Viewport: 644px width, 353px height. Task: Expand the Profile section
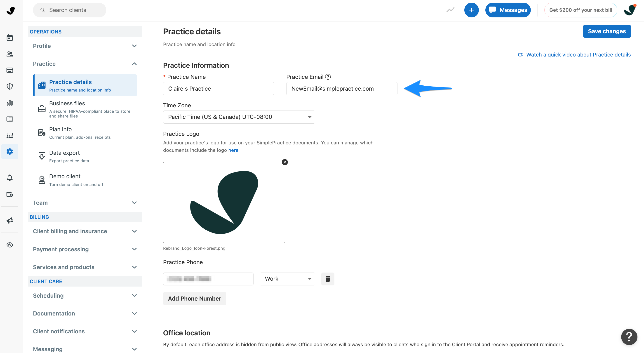(85, 46)
